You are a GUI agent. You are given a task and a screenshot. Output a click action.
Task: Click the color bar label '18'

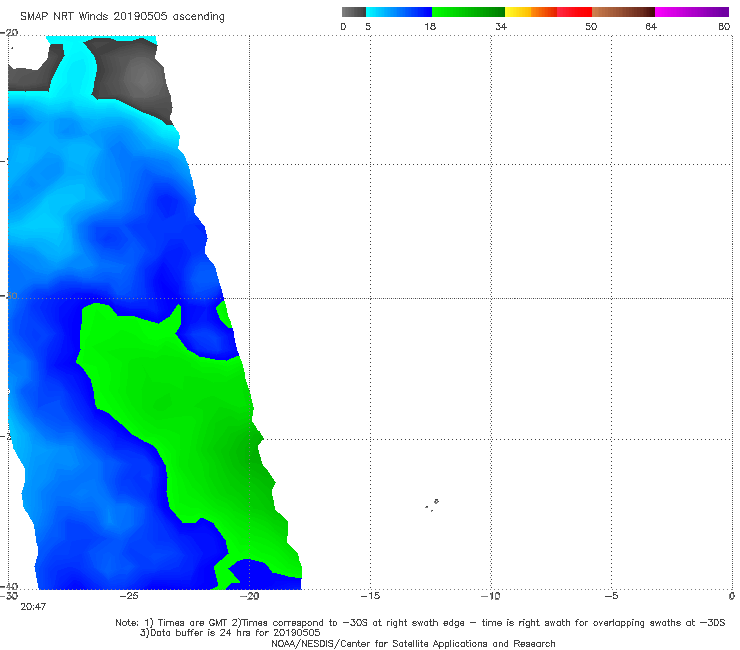click(430, 27)
